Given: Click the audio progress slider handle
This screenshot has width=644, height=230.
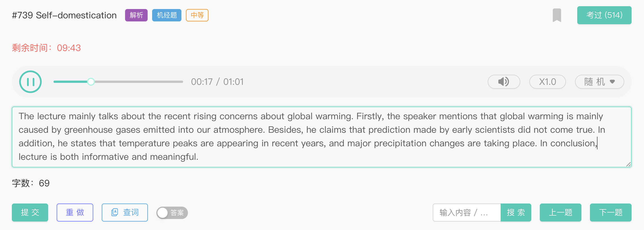Looking at the screenshot, I should coord(91,82).
